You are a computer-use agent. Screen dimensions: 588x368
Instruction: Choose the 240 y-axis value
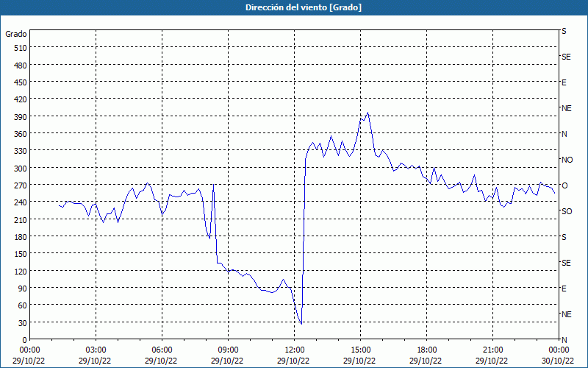click(x=21, y=202)
